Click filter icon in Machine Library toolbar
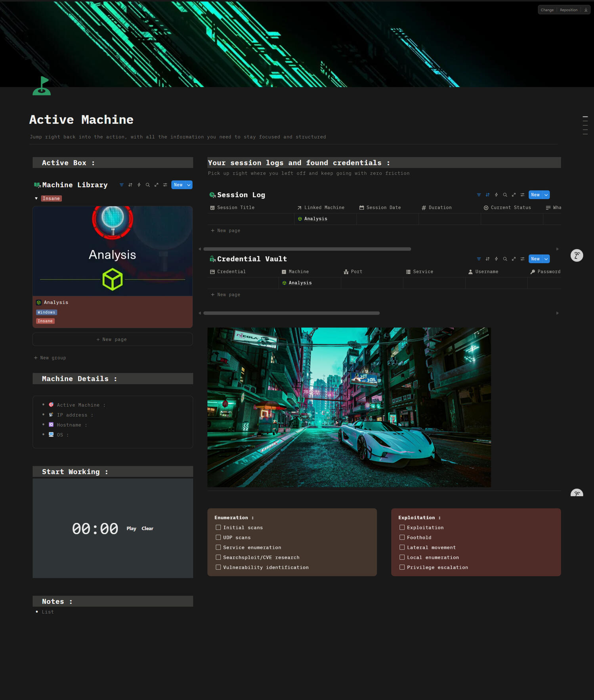594x700 pixels. (x=122, y=185)
